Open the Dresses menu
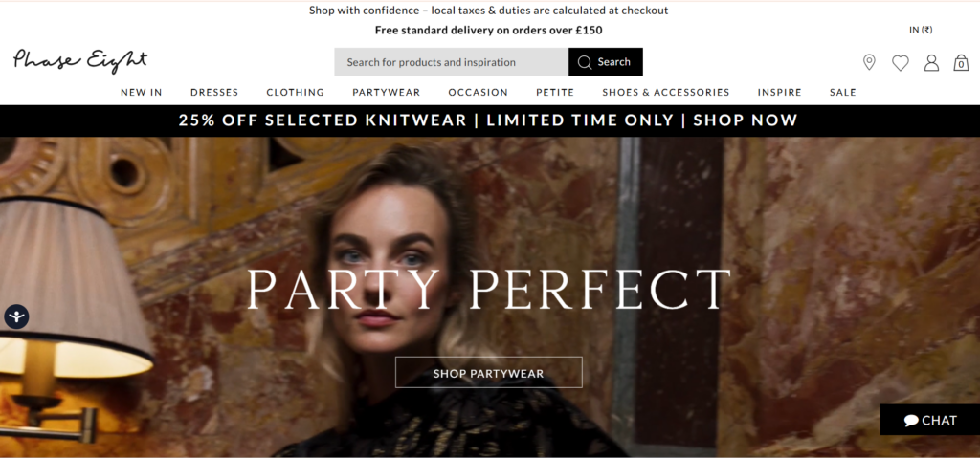The height and width of the screenshot is (458, 980). (214, 93)
